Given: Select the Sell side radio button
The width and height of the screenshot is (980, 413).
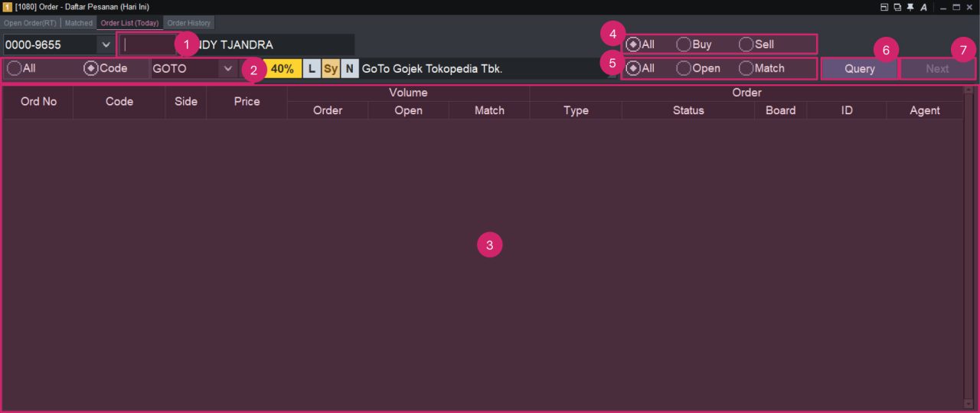Looking at the screenshot, I should pyautogui.click(x=746, y=44).
